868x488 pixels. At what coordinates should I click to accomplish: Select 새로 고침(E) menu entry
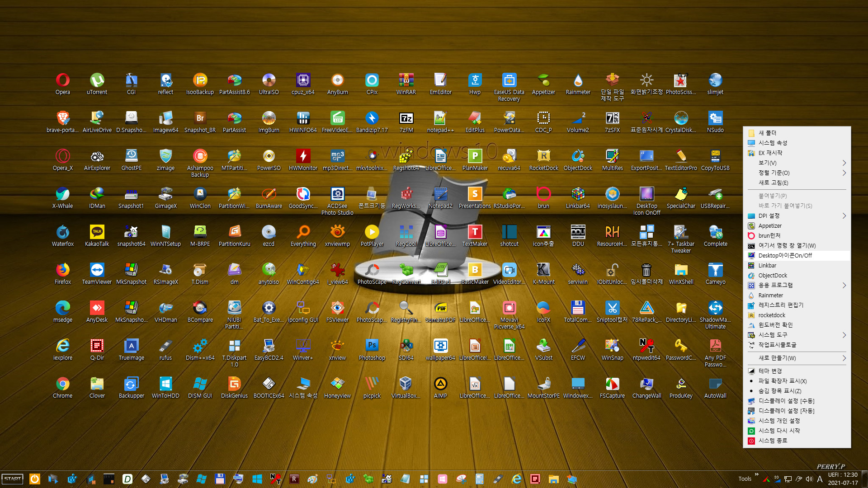click(x=797, y=183)
